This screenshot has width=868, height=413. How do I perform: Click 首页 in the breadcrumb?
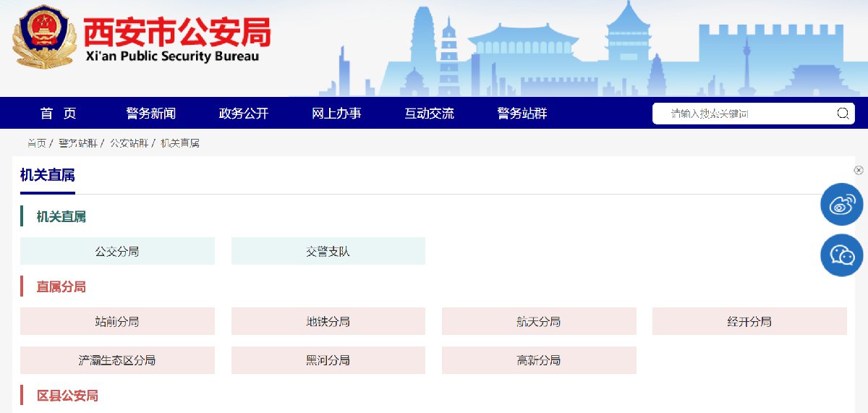point(37,143)
